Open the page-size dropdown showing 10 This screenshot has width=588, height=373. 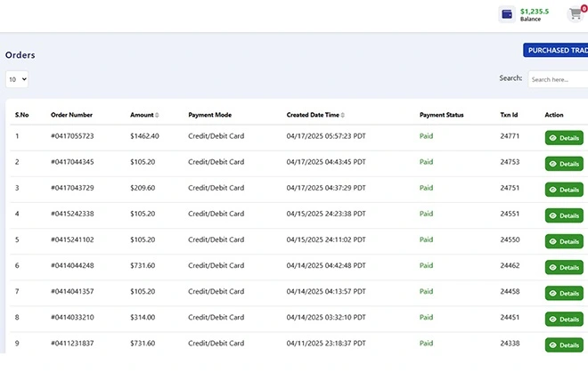pos(17,79)
